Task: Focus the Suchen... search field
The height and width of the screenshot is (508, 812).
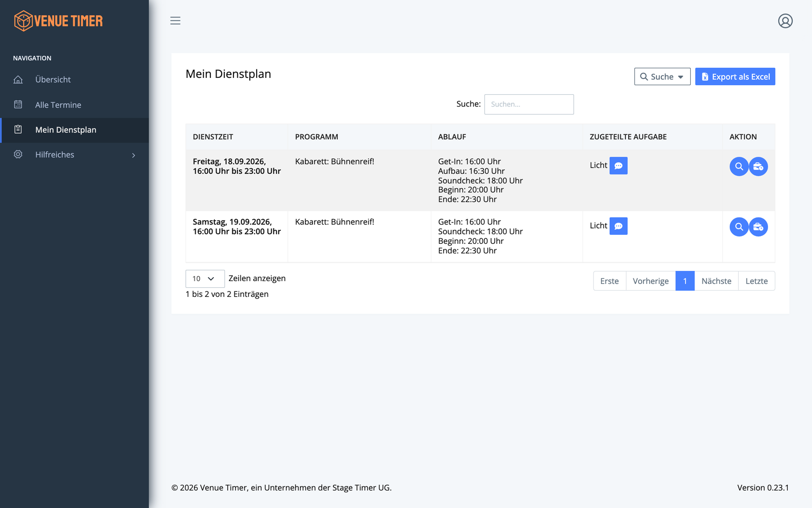Action: (x=529, y=104)
